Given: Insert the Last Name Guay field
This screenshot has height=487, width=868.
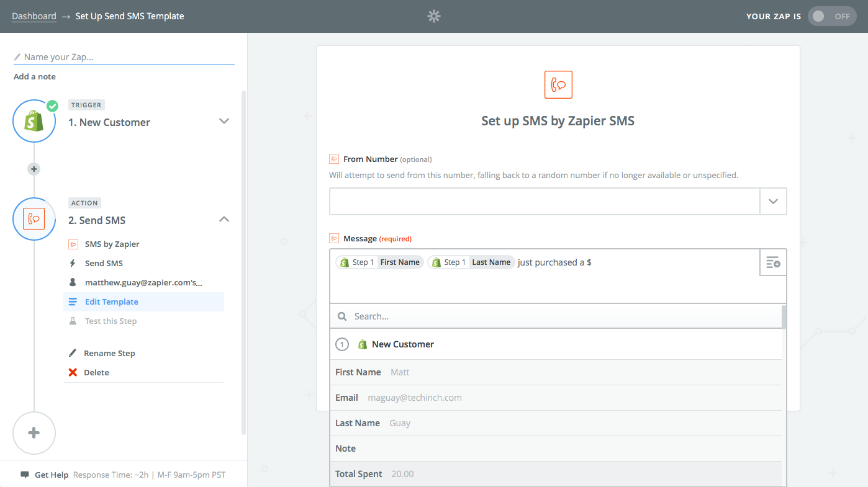Looking at the screenshot, I should tap(556, 423).
